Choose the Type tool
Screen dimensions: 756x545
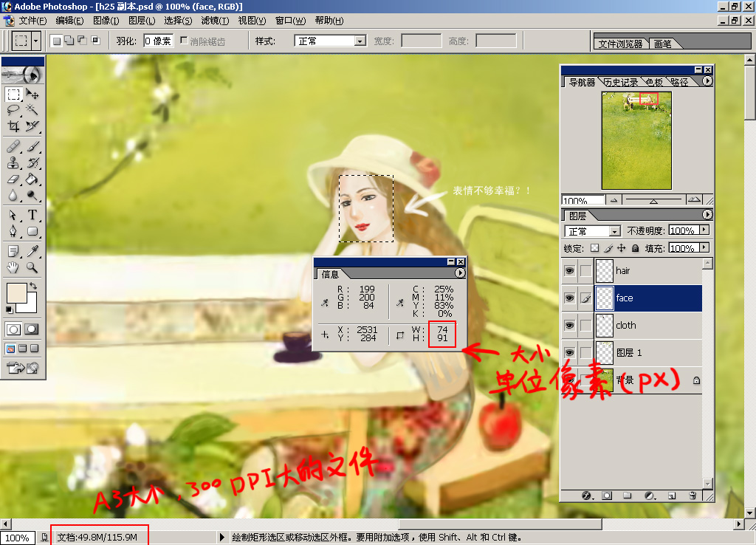(x=32, y=215)
